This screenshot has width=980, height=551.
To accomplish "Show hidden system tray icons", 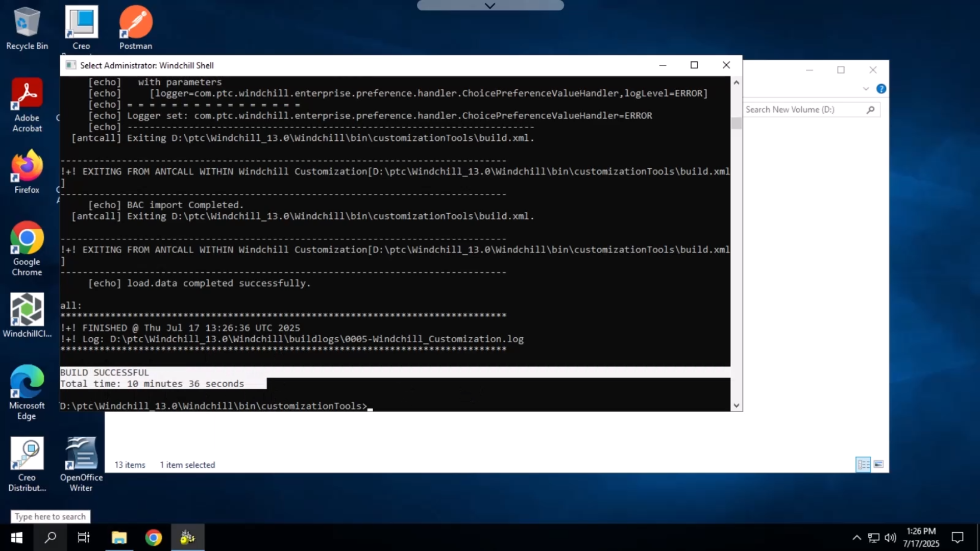I will click(x=857, y=537).
